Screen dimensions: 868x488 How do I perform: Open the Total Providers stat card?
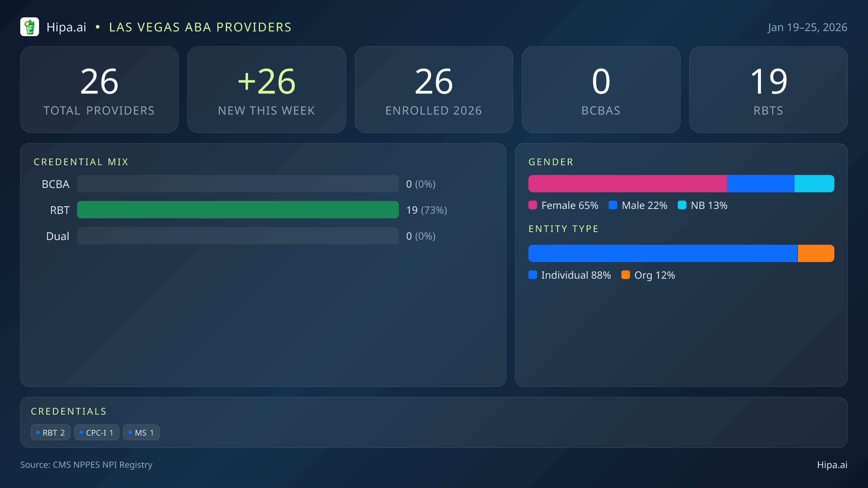tap(99, 90)
